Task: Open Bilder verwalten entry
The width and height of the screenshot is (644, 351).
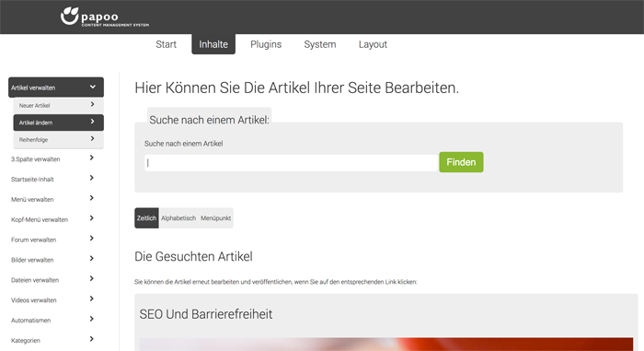Action: (32, 260)
